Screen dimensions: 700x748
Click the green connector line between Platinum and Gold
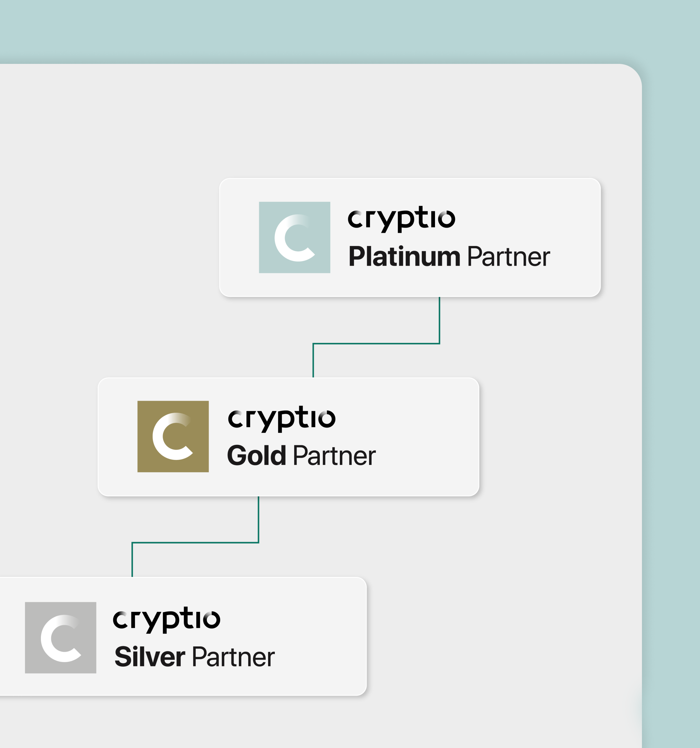click(x=376, y=344)
